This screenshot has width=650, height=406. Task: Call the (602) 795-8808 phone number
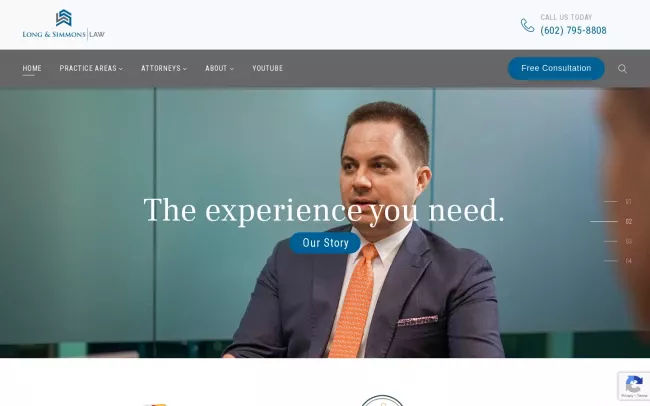click(573, 30)
